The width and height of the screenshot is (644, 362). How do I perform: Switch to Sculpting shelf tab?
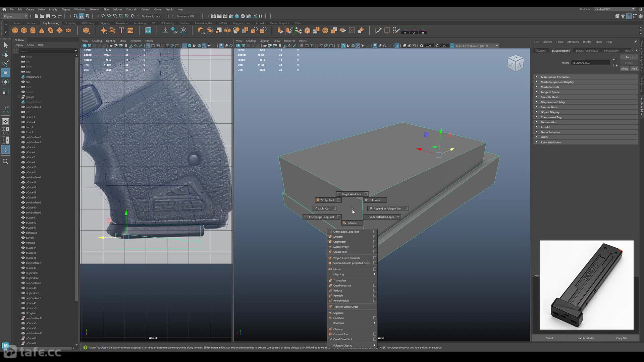point(70,23)
